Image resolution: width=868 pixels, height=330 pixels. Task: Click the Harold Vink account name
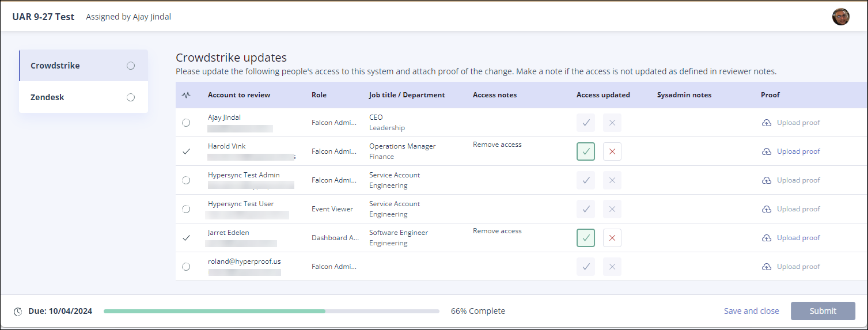tap(226, 146)
